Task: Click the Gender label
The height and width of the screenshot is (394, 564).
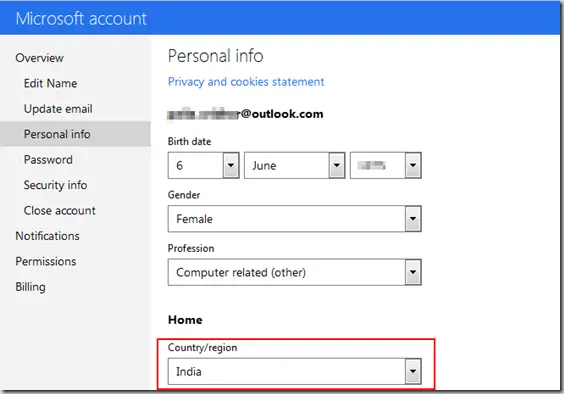Action: tap(184, 195)
